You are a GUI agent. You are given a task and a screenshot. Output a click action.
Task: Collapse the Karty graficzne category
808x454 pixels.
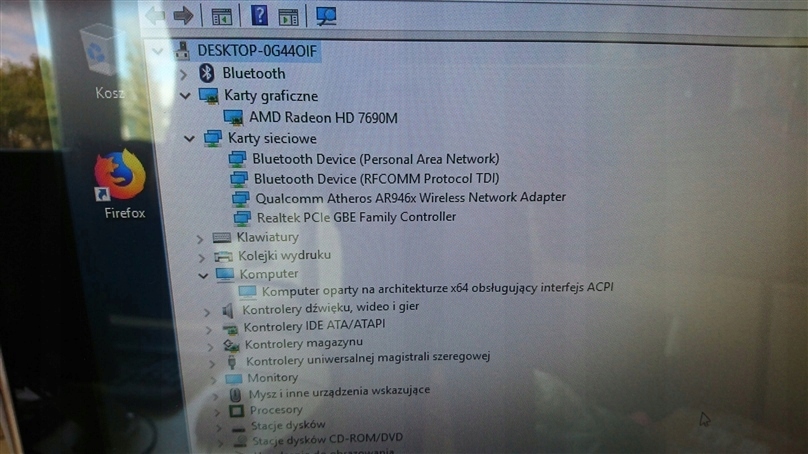[x=185, y=96]
